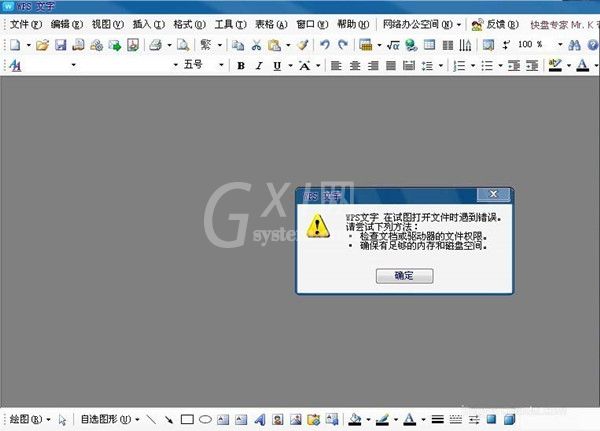Toggle underline formatting

point(277,66)
